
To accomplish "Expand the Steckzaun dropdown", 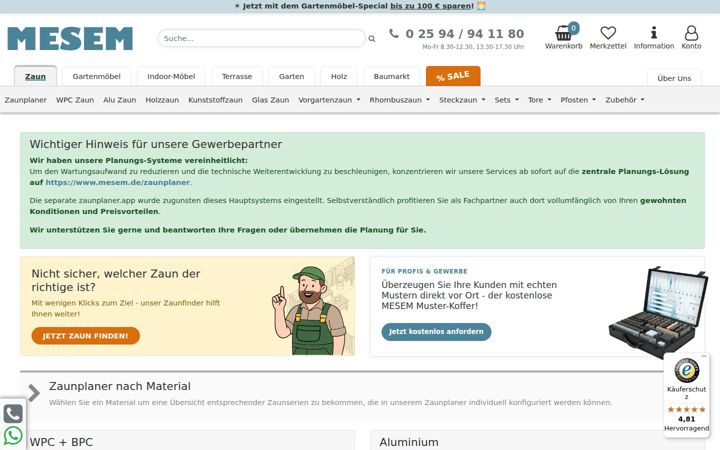I will point(462,100).
